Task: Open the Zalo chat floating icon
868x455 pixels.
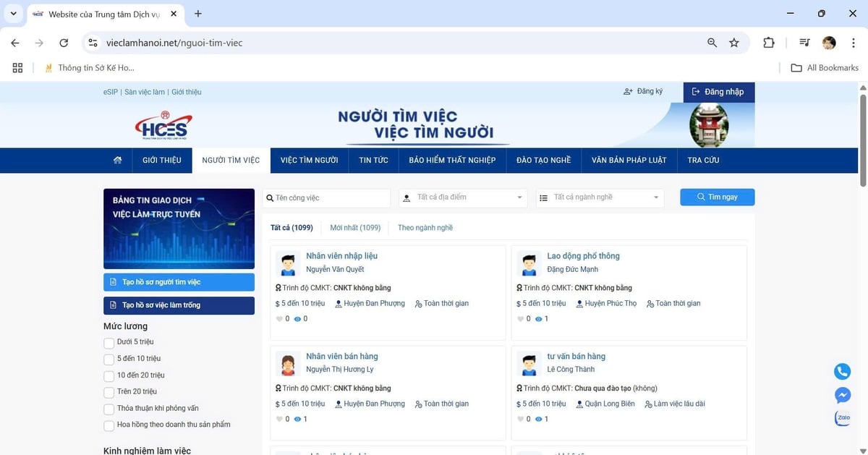Action: [x=842, y=418]
